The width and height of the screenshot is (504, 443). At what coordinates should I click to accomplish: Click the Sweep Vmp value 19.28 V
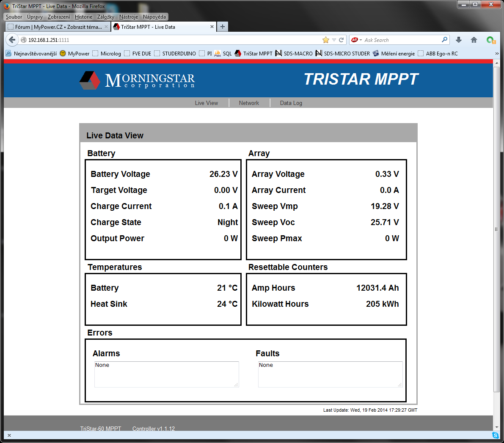385,206
